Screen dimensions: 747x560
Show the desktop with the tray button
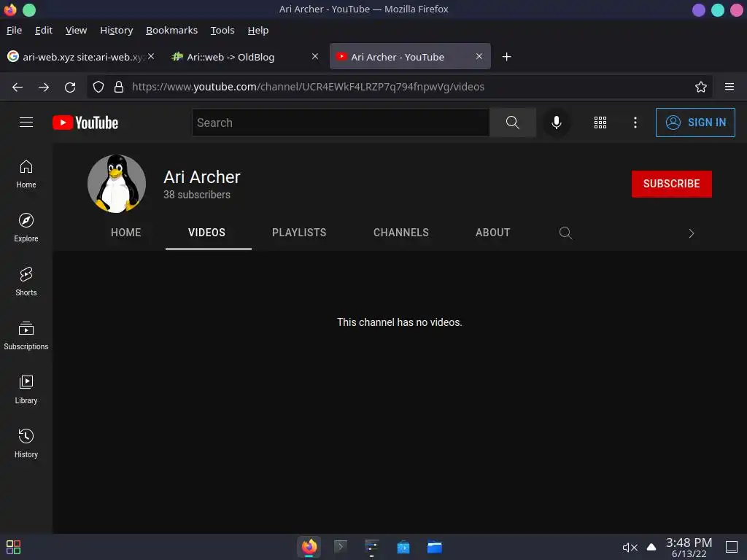[732, 547]
